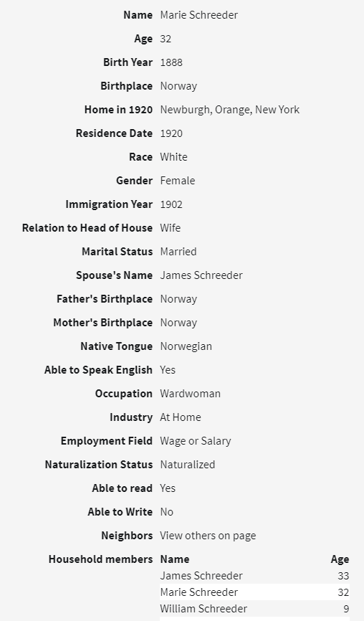Click the Birth Year value 1888

click(x=171, y=62)
